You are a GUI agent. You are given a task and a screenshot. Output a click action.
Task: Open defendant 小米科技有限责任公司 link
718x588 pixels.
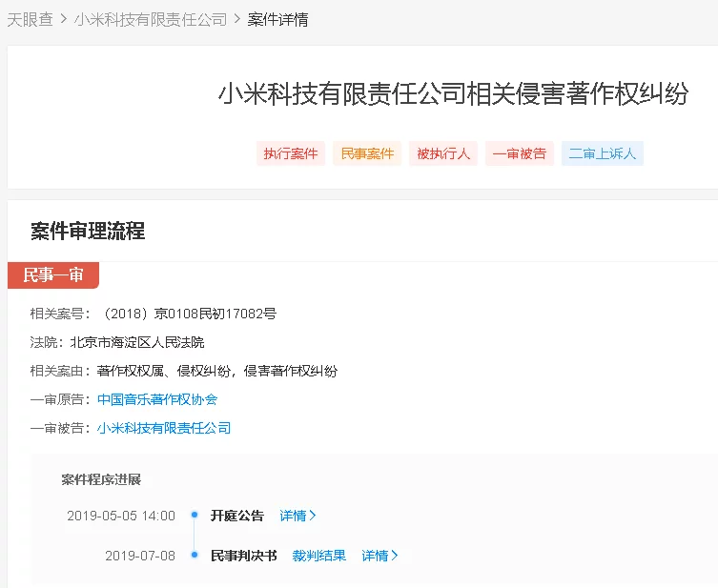pos(163,428)
